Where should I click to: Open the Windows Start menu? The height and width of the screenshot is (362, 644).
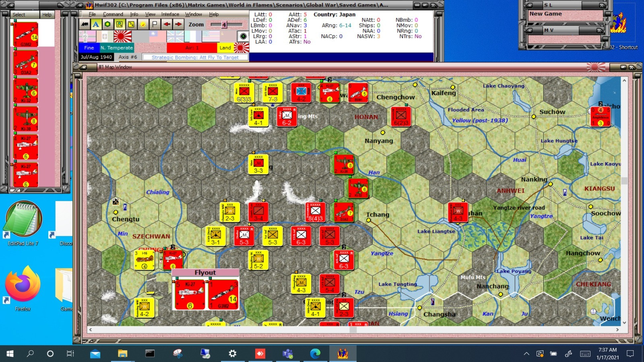(x=10, y=354)
